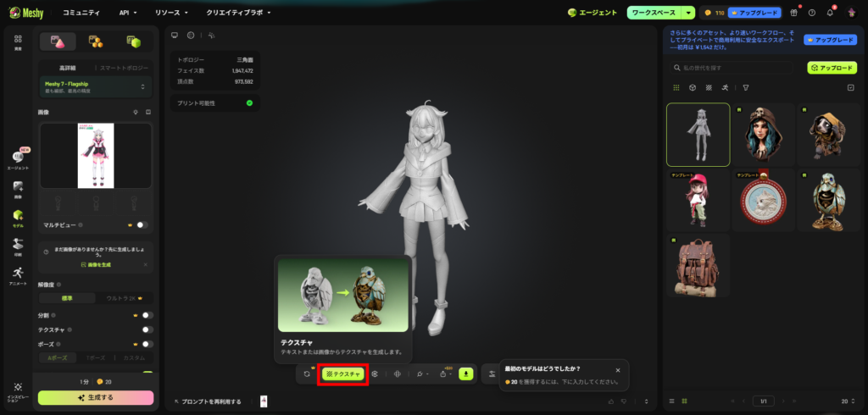The width and height of the screenshot is (868, 415).
Task: Click the thumbs up icon below viewport
Action: click(x=611, y=401)
